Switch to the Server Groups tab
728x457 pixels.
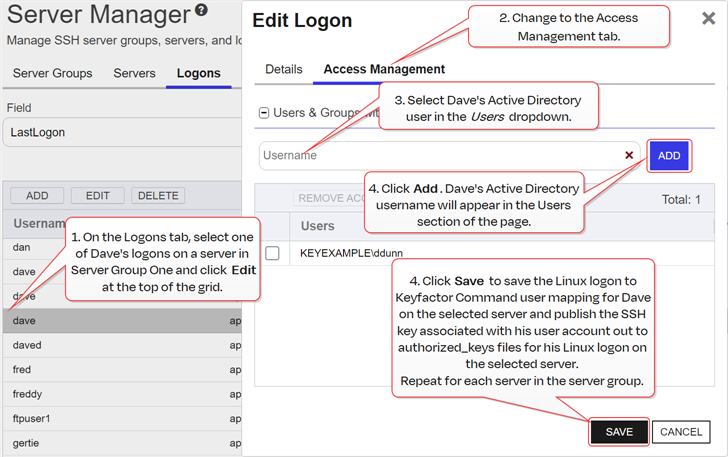[x=52, y=73]
